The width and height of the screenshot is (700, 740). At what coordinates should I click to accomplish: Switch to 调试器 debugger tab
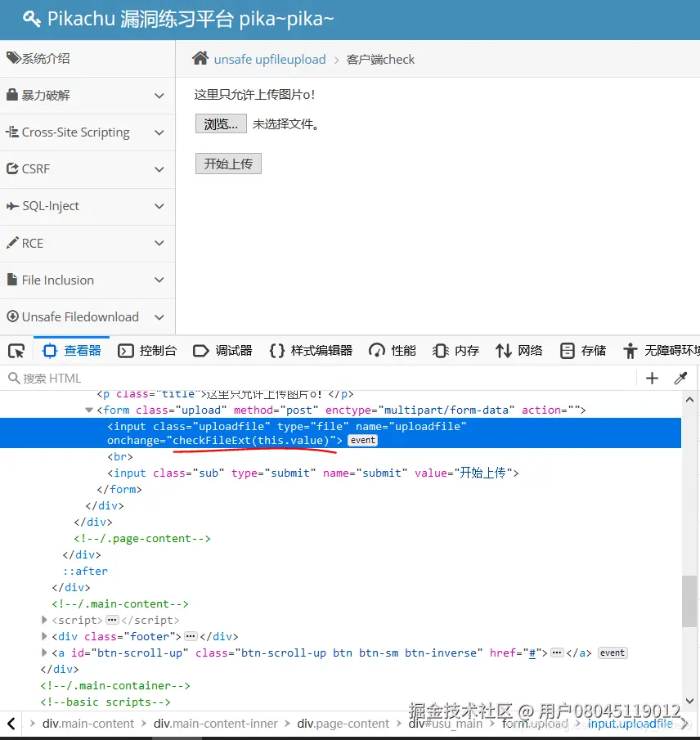tap(222, 351)
